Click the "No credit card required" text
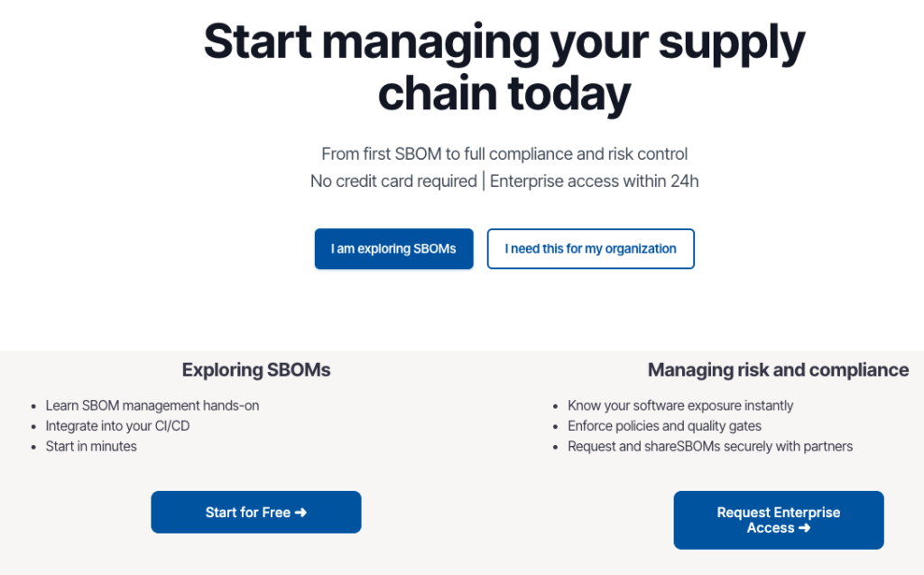Image resolution: width=924 pixels, height=575 pixels. [393, 181]
